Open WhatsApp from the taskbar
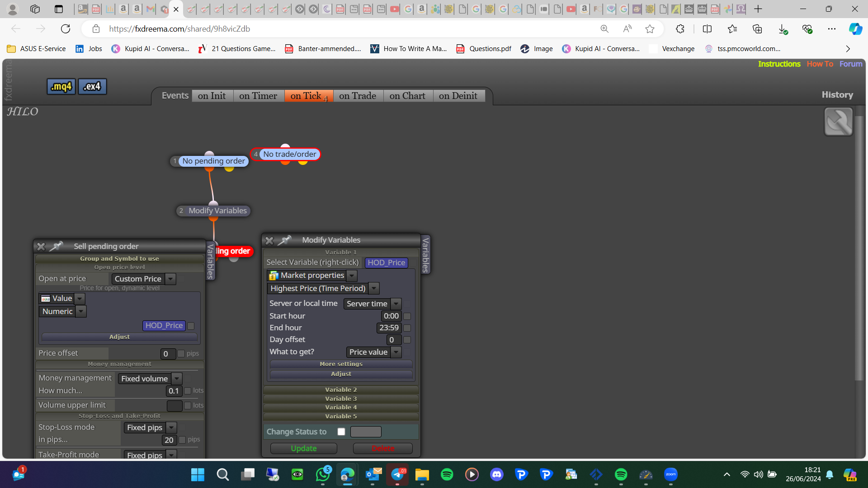Image resolution: width=868 pixels, height=488 pixels. coord(323,474)
